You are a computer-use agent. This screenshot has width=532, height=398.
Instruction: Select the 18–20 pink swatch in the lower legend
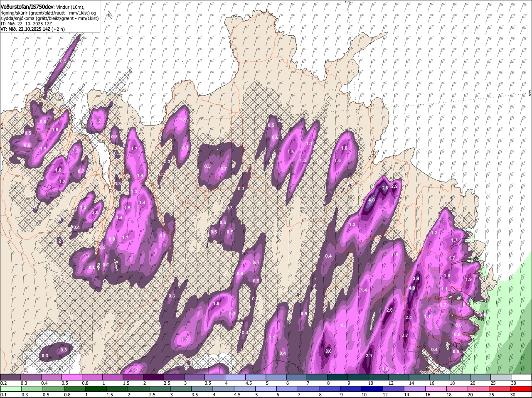[x=458, y=388]
